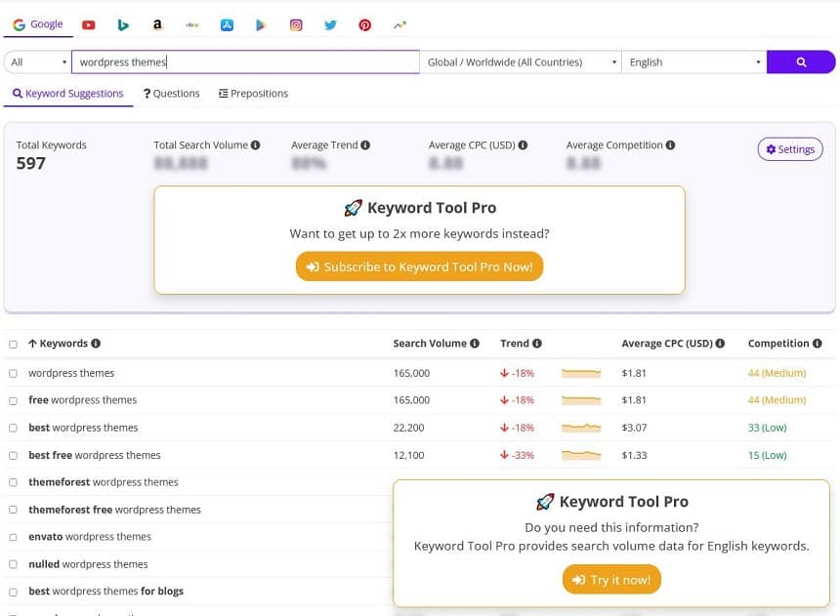This screenshot has height=616, width=840.
Task: Click the 'Try it now!' button
Action: coord(611,580)
